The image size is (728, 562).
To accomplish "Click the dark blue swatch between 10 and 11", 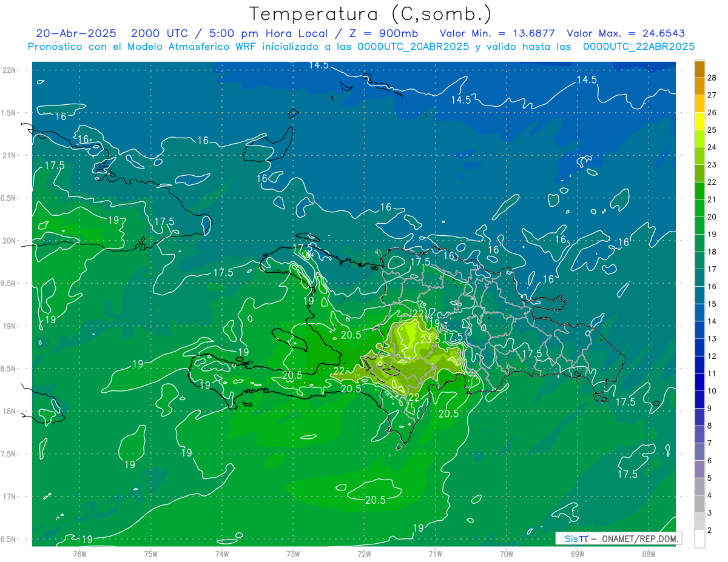I will [699, 382].
